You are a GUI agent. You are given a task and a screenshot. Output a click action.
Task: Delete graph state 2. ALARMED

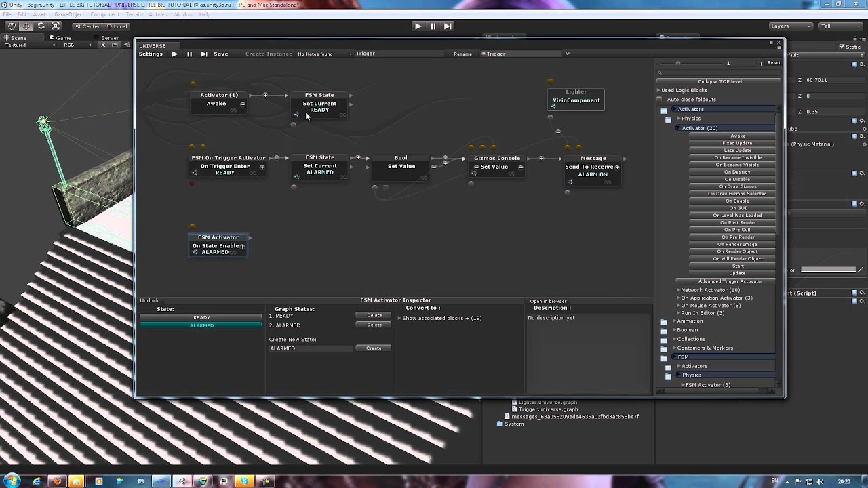[374, 325]
